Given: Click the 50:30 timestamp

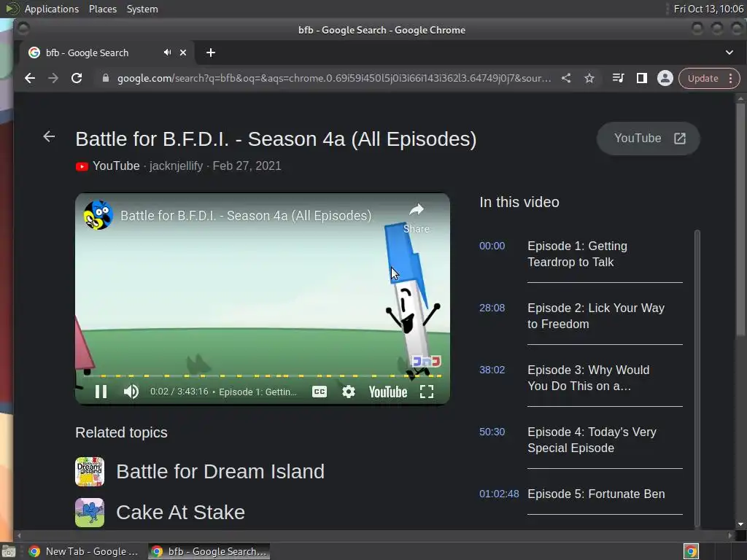Looking at the screenshot, I should pyautogui.click(x=492, y=432).
